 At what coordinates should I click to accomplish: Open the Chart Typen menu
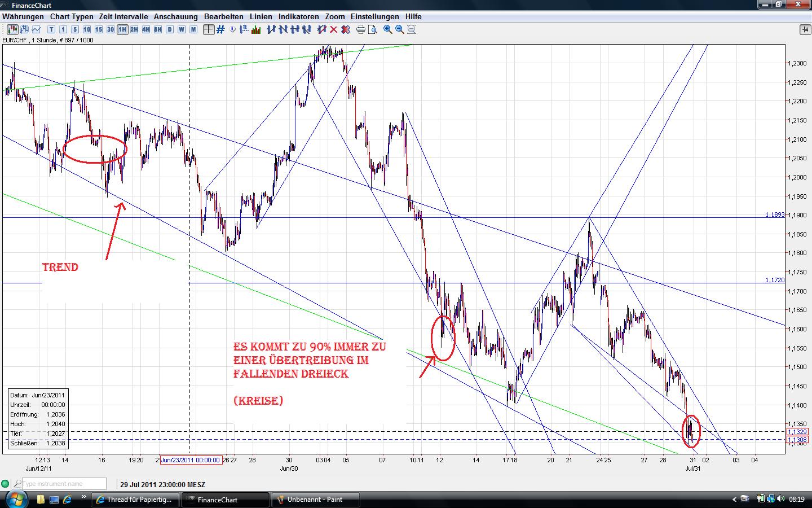tap(72, 16)
